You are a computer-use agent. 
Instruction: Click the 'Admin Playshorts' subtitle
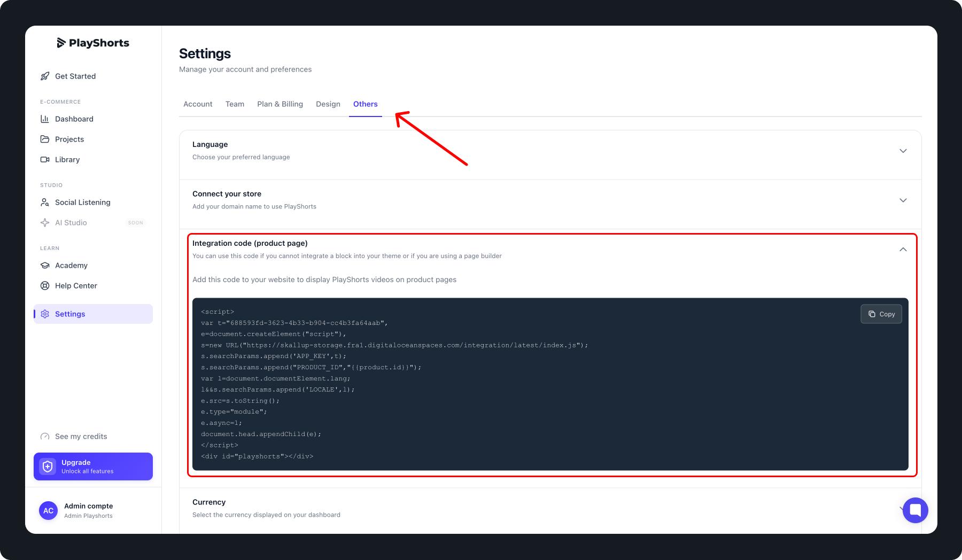pyautogui.click(x=88, y=516)
